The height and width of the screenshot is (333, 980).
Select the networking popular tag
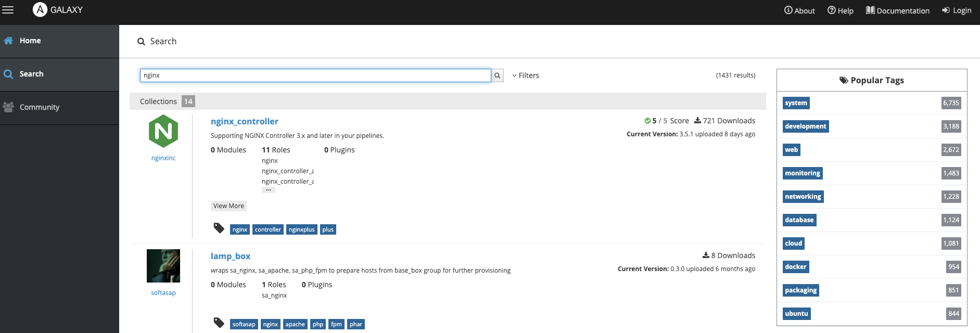[x=803, y=197]
